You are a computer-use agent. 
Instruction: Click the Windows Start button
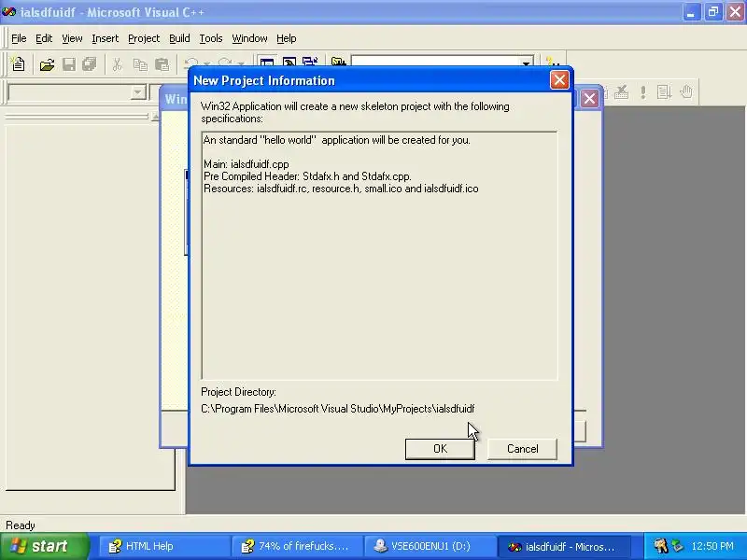tap(44, 546)
